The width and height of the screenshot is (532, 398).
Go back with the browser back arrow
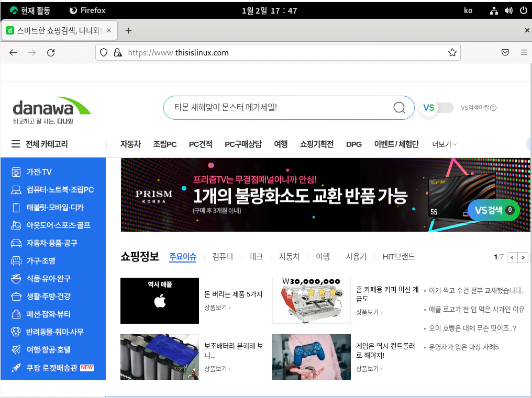coord(13,52)
